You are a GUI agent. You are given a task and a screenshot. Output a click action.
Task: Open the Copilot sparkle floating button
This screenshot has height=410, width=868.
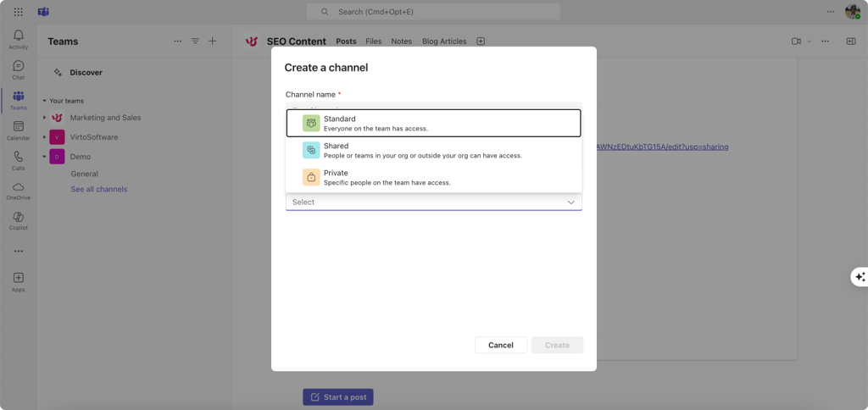[860, 277]
